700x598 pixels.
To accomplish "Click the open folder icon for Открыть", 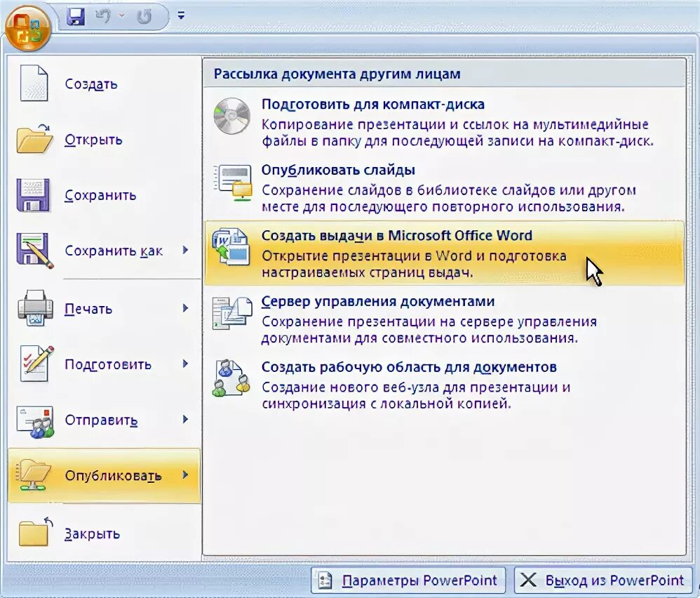I will [x=34, y=139].
